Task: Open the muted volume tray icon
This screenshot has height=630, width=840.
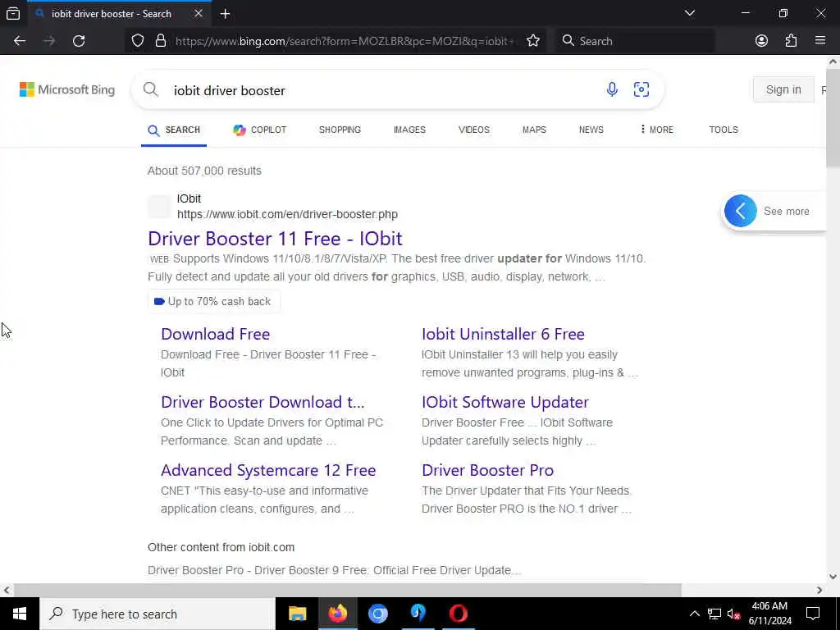Action: coord(734,614)
